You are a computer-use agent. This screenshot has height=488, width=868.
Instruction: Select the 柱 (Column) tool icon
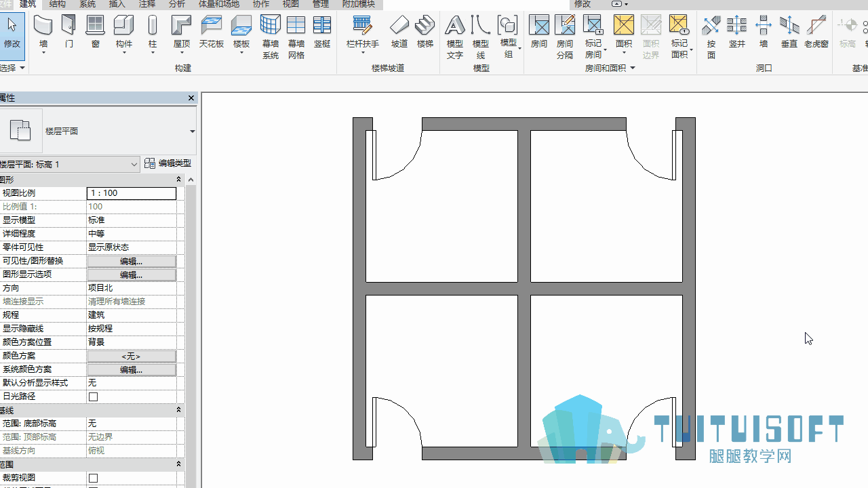pos(153,26)
